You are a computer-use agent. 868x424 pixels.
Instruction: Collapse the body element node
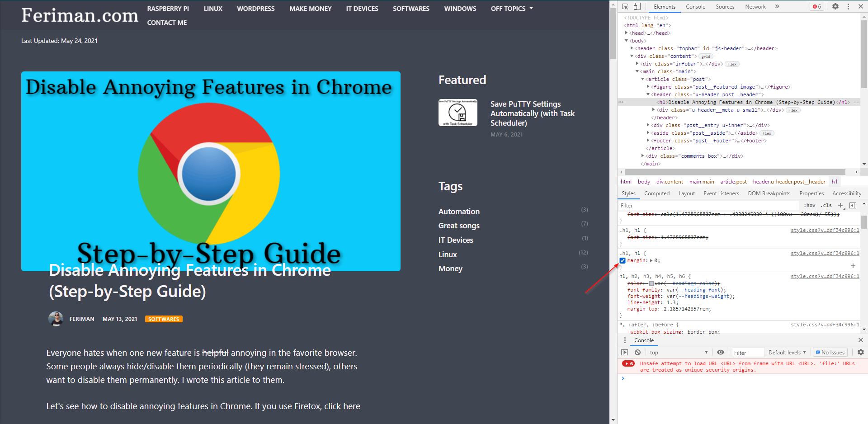pos(626,41)
